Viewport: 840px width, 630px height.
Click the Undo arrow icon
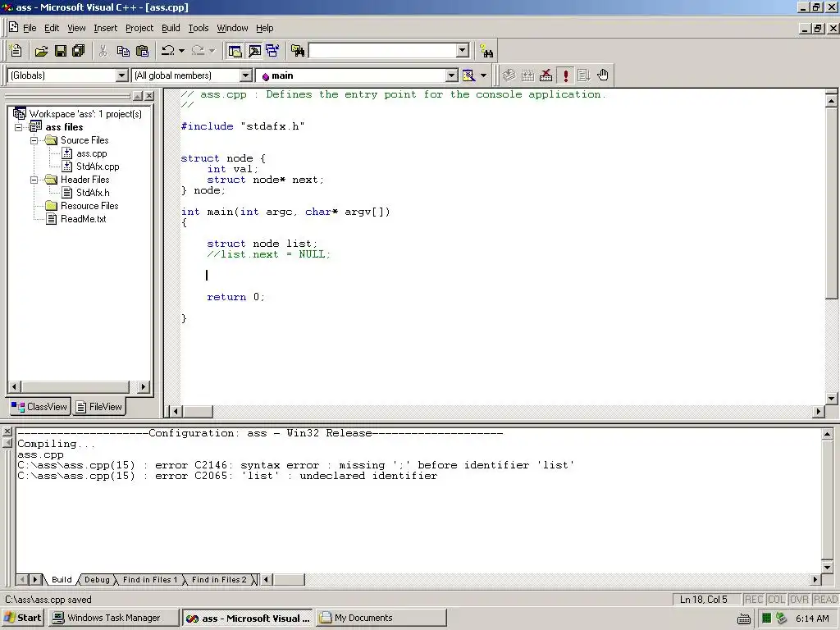[x=167, y=51]
